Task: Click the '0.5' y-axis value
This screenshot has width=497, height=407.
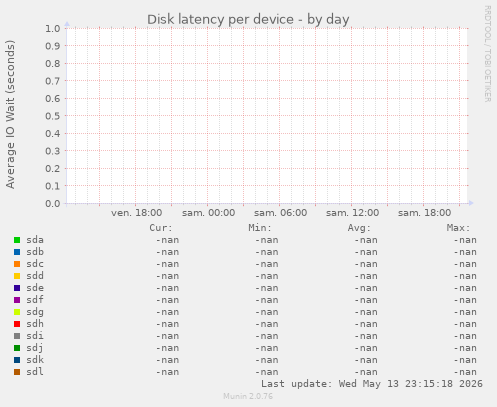Action: coord(53,116)
